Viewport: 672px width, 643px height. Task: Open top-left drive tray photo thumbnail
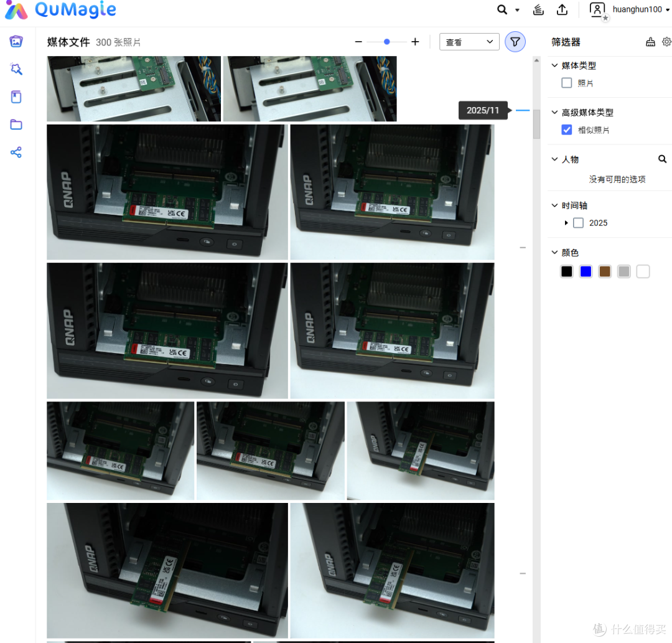(x=134, y=89)
